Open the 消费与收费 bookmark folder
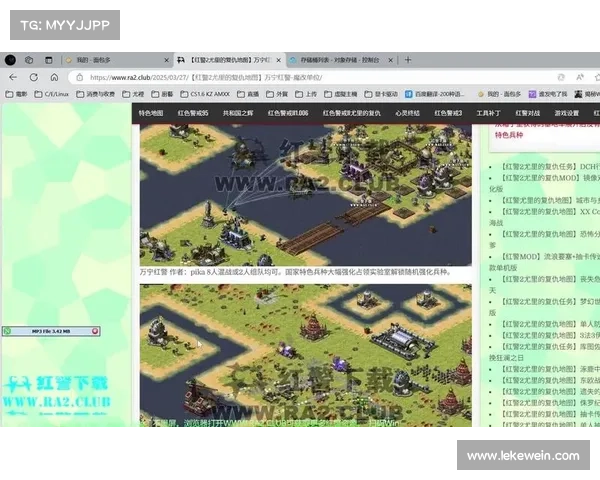The height and width of the screenshot is (480, 600). coord(96,94)
